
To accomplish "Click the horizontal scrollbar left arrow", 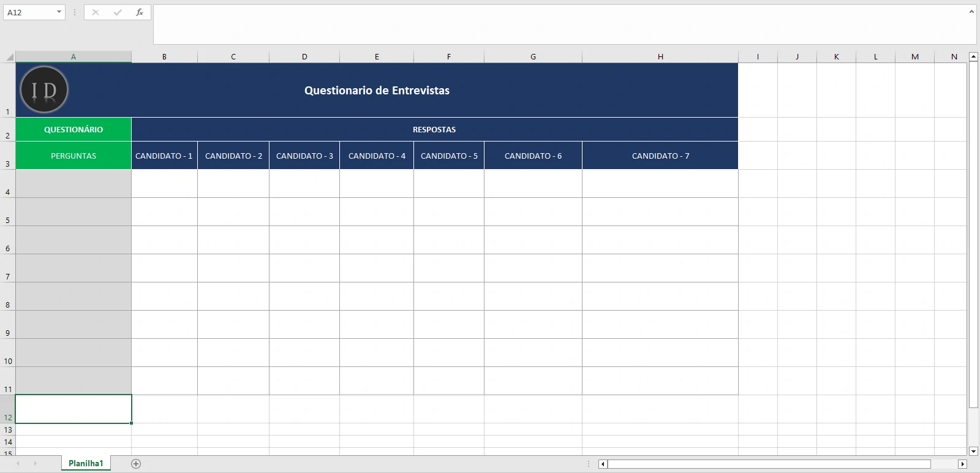I will coord(603,464).
